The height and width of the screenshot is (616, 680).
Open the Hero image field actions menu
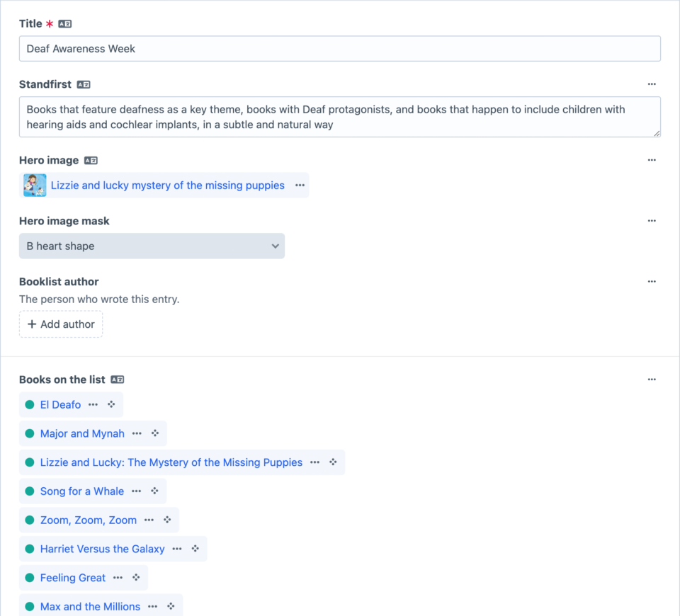(x=652, y=160)
